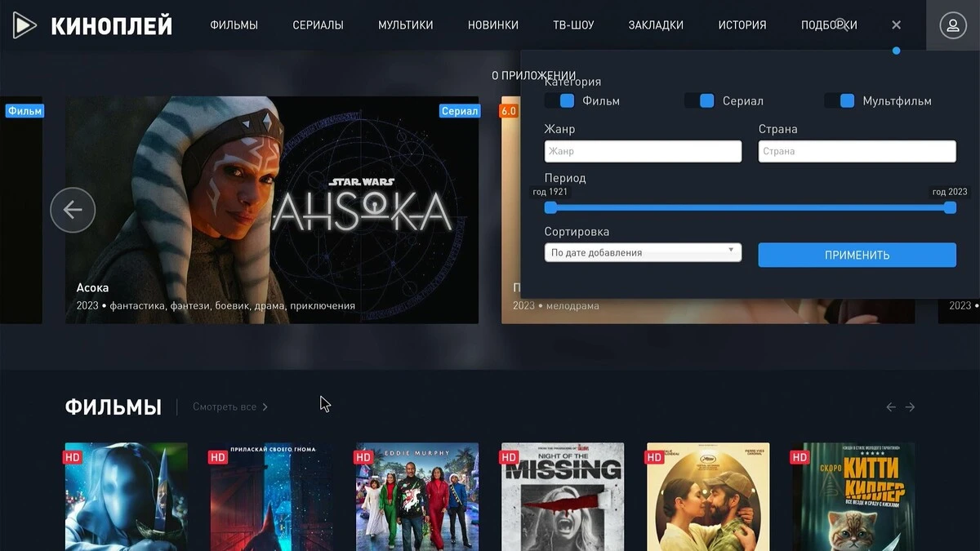Click HD badge on couple embracing poster
The width and height of the screenshot is (980, 551).
coord(654,457)
